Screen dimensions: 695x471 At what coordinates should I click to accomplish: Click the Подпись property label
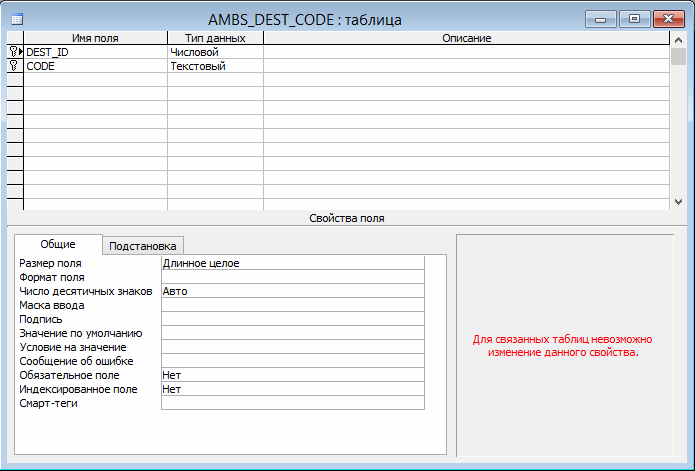tap(41, 319)
